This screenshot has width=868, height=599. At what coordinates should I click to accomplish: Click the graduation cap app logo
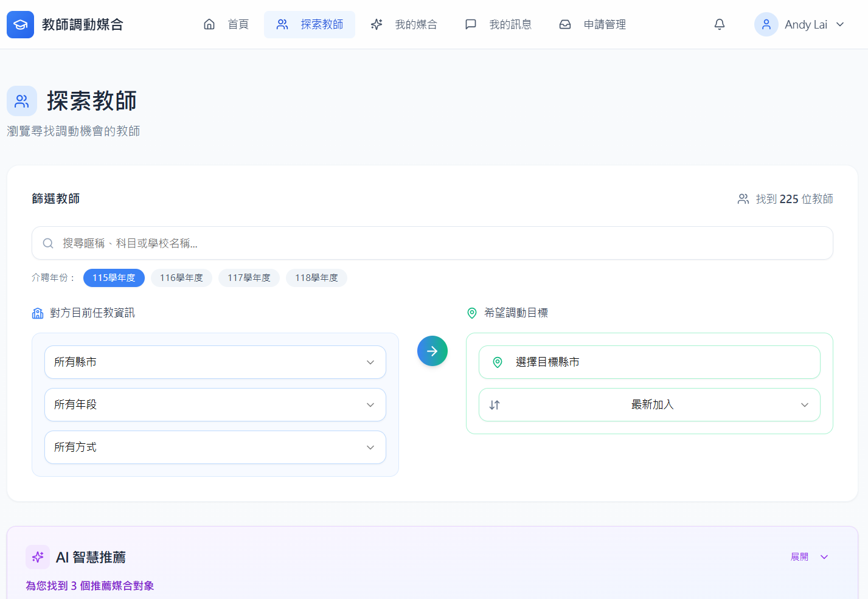pyautogui.click(x=20, y=24)
